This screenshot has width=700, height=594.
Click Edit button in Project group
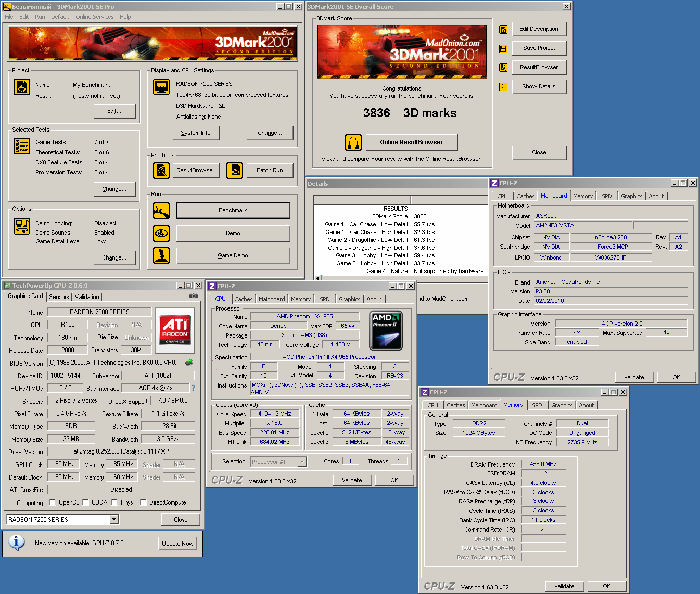(x=114, y=111)
